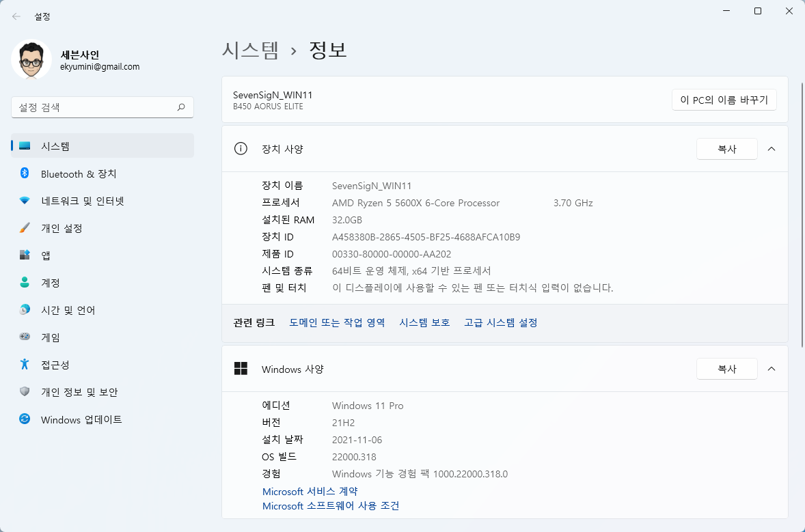
Task: Click the 32.0GB installed RAM value
Action: tap(347, 220)
